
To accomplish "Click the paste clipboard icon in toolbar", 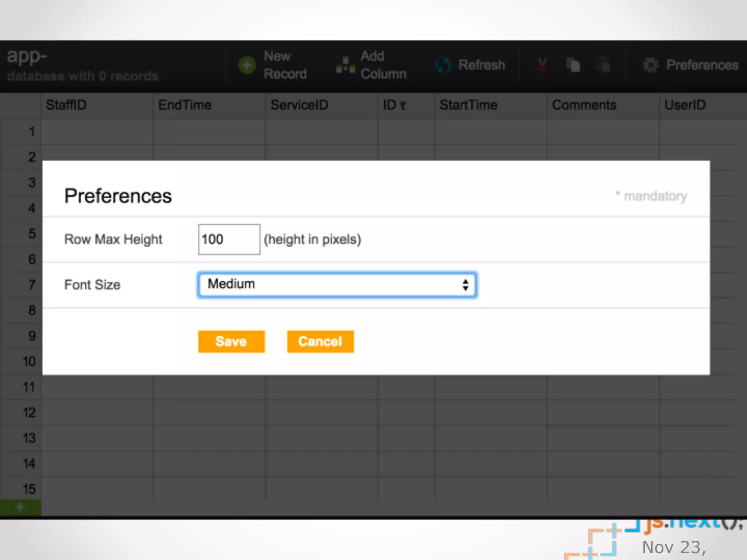I will pyautogui.click(x=603, y=65).
